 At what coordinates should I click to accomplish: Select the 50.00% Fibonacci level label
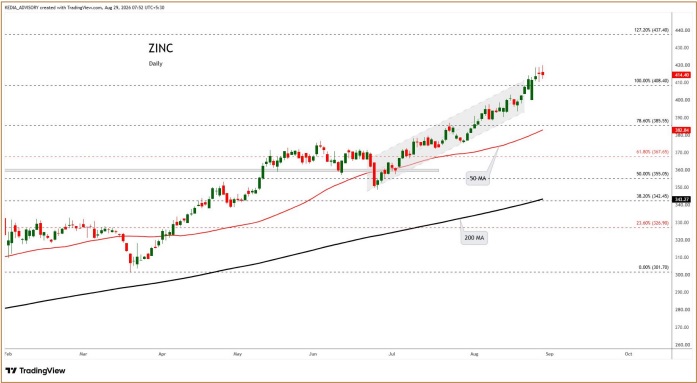653,174
